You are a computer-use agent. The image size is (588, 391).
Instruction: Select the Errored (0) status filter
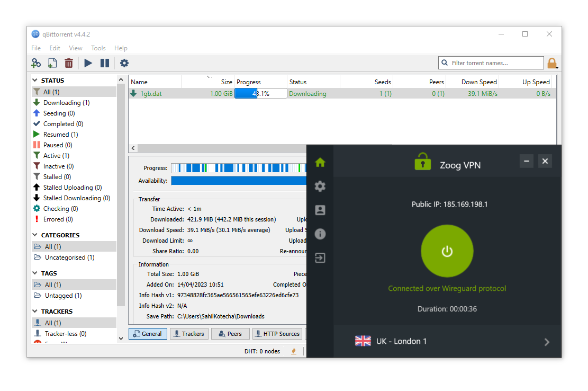pos(74,219)
